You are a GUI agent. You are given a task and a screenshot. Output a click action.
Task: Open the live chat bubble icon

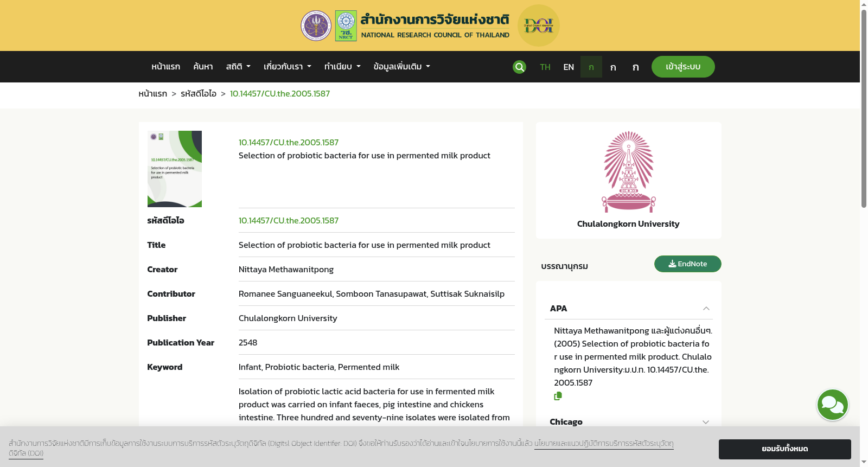833,405
